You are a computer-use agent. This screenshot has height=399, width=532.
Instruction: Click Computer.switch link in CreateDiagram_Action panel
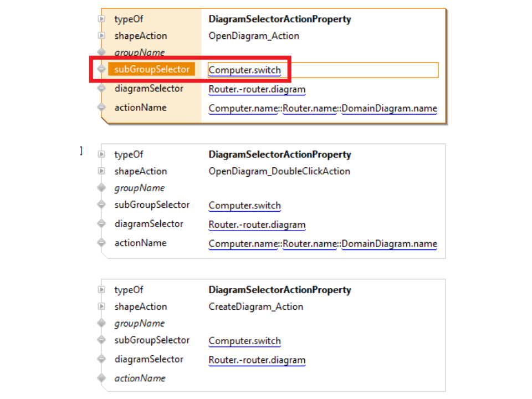pos(244,341)
